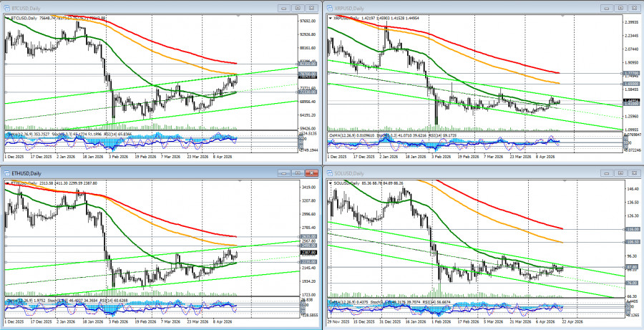Click the SOLUSD,Daily window chart icon
The image size is (644, 330).
coord(329,173)
